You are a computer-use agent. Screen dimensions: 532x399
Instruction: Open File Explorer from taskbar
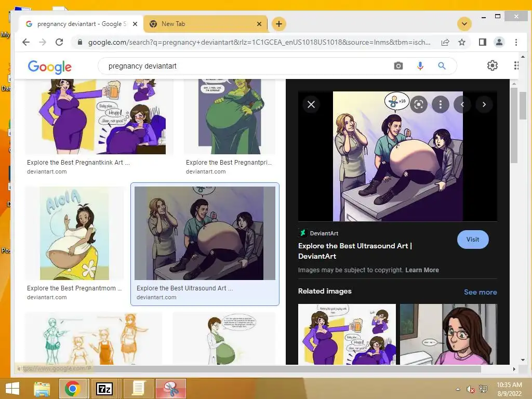42,389
